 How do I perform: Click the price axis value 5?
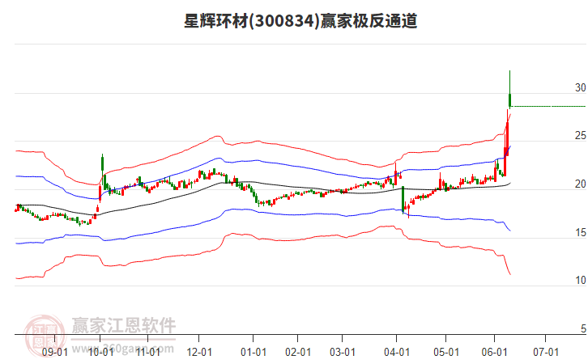583,328
